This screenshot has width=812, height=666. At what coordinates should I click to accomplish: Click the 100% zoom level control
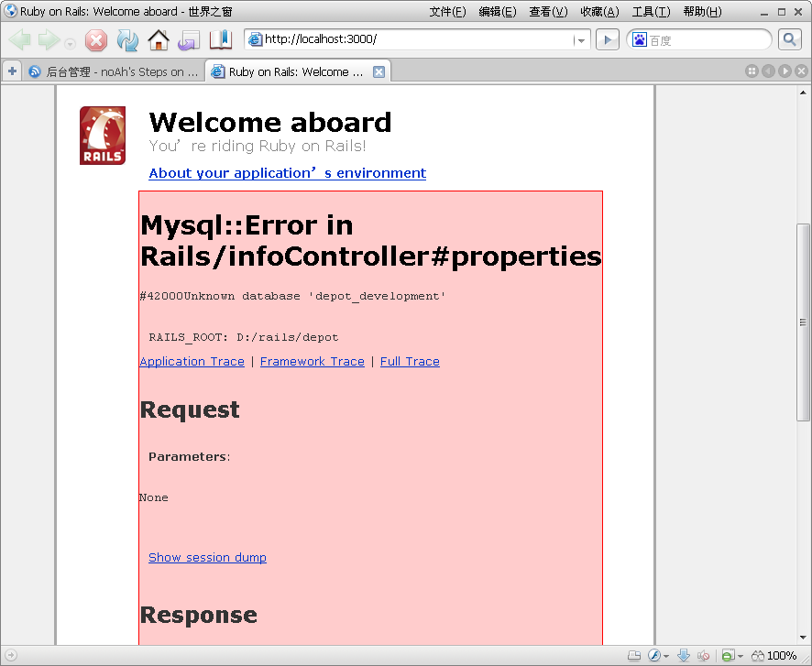(x=774, y=656)
